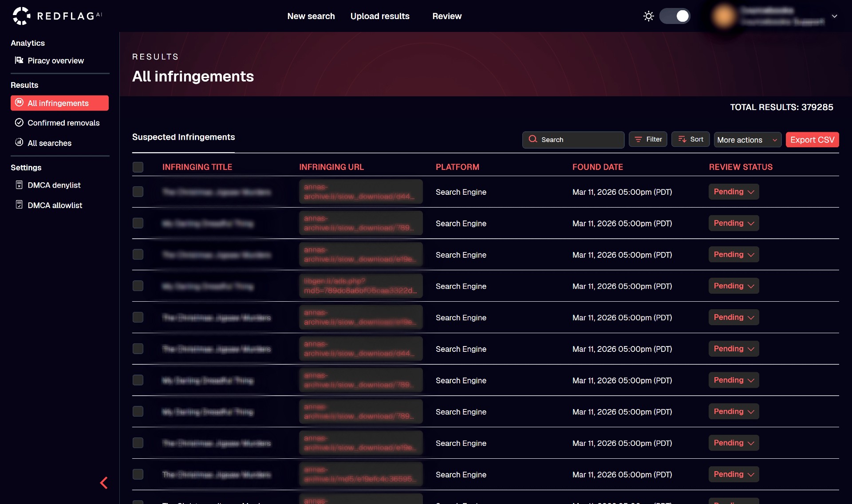
Task: Open first row Pending status dropdown
Action: point(734,192)
